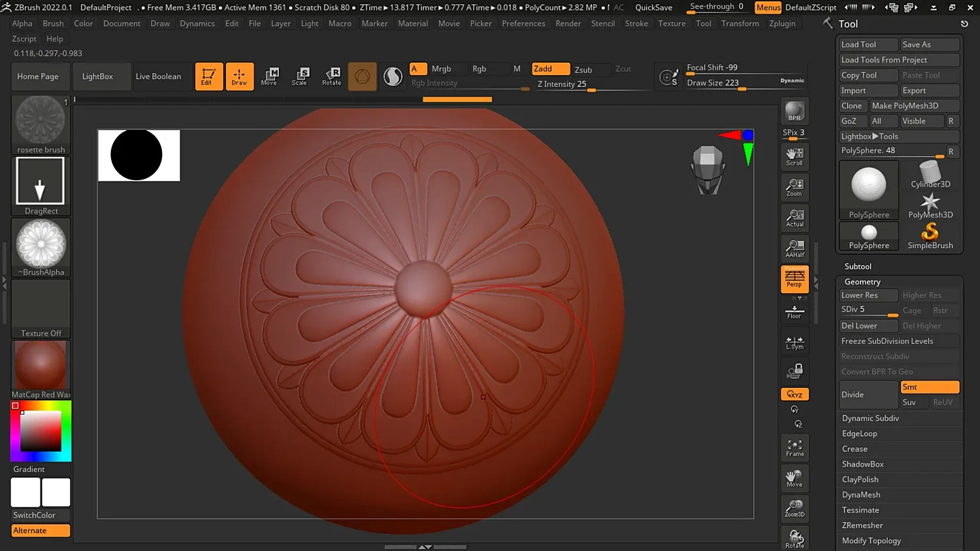Open the Zplugin menu
Viewport: 980px width, 551px height.
click(782, 24)
